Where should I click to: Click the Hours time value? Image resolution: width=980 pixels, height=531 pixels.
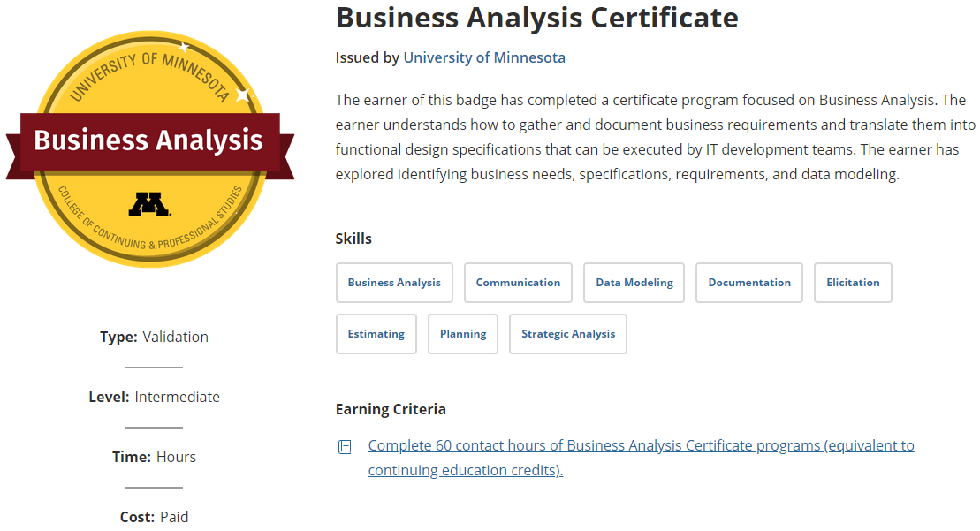coord(176,457)
